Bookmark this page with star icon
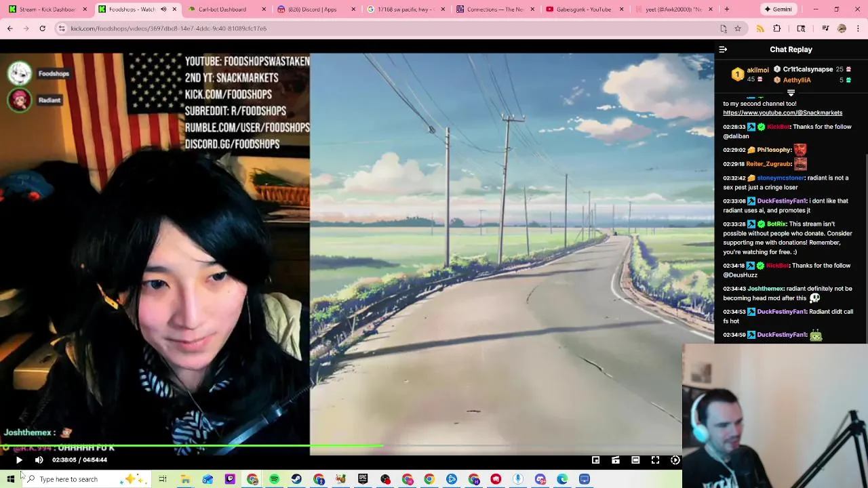The image size is (868, 488). click(738, 28)
